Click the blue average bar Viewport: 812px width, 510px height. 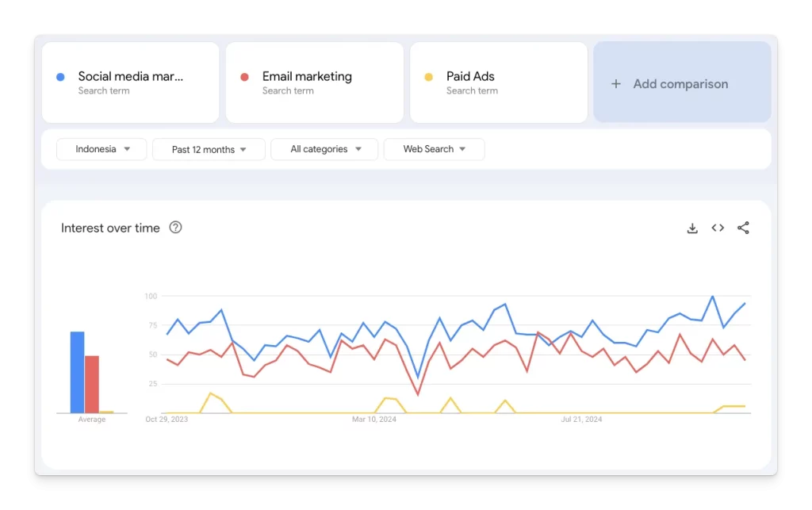pyautogui.click(x=77, y=372)
